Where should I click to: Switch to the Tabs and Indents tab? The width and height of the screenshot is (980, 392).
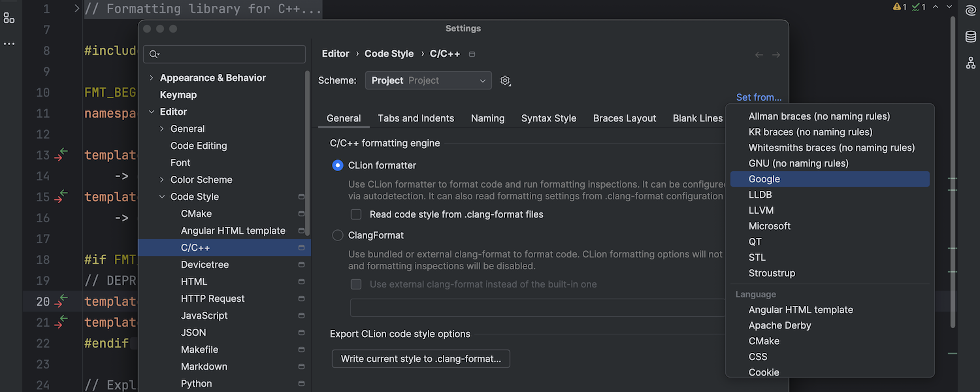click(416, 118)
